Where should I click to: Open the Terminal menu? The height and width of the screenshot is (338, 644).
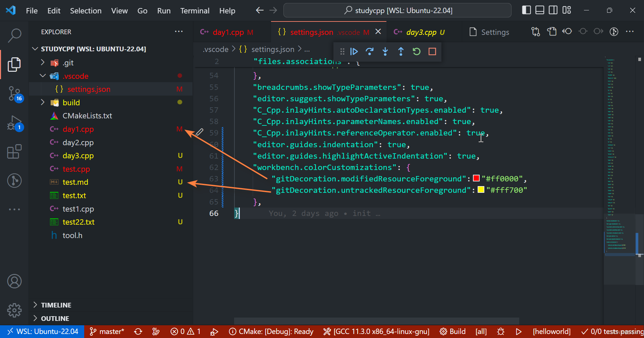pos(195,11)
